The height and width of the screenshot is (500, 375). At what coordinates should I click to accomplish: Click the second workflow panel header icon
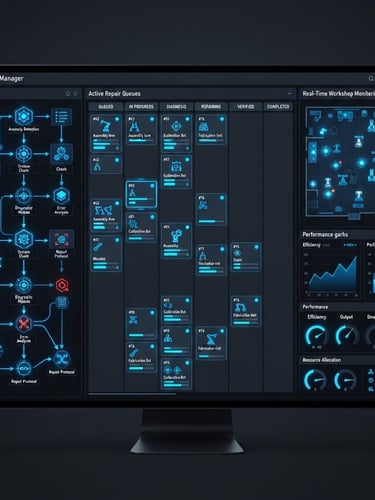tap(75, 94)
